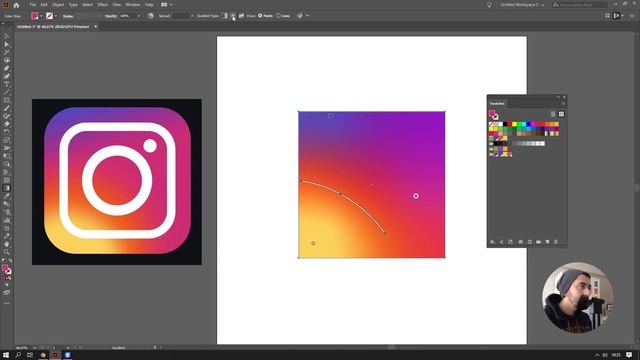Close the untitled document tab
Viewport: 640px width, 360px height.
click(96, 27)
